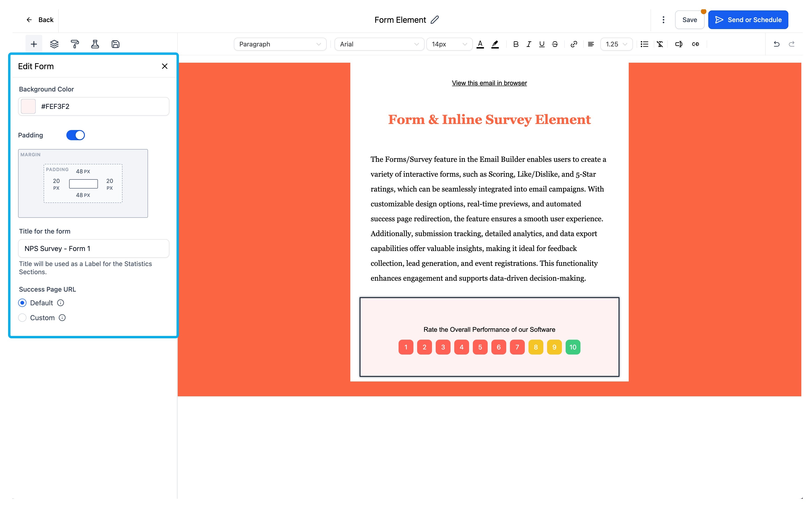Click the plus add elements tab
Image resolution: width=812 pixels, height=508 pixels.
point(34,44)
